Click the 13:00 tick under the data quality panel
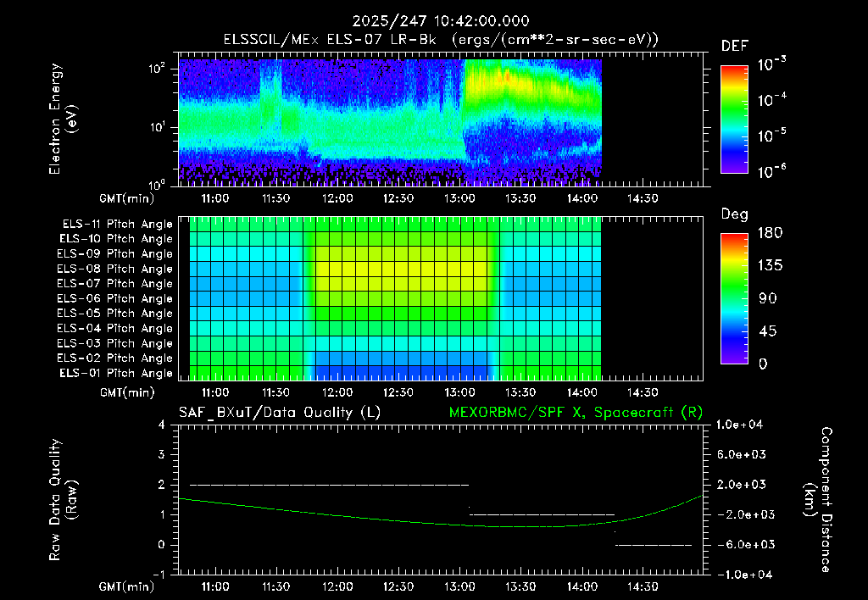This screenshot has width=868, height=600. coord(459,586)
